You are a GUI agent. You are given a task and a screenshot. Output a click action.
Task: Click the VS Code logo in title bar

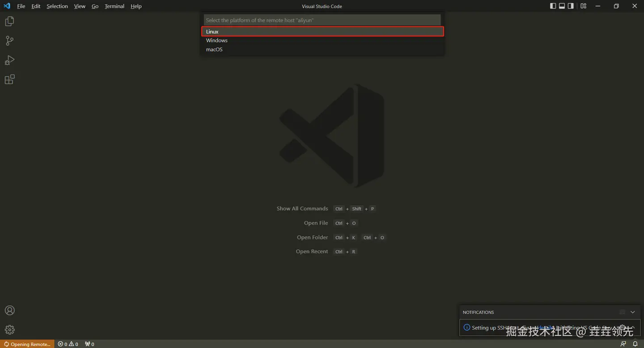pyautogui.click(x=7, y=6)
